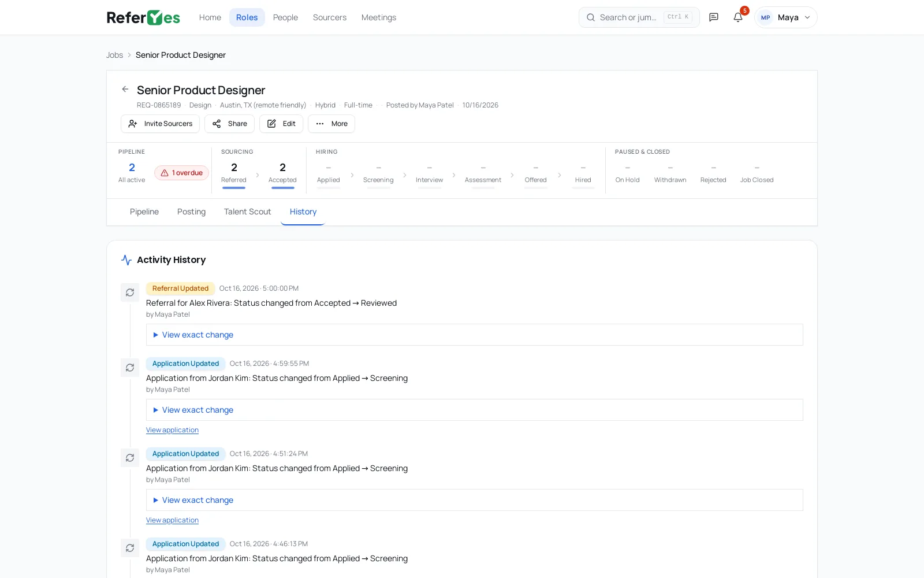This screenshot has height=578, width=924.
Task: Click the Jobs breadcrumb link
Action: pyautogui.click(x=114, y=55)
